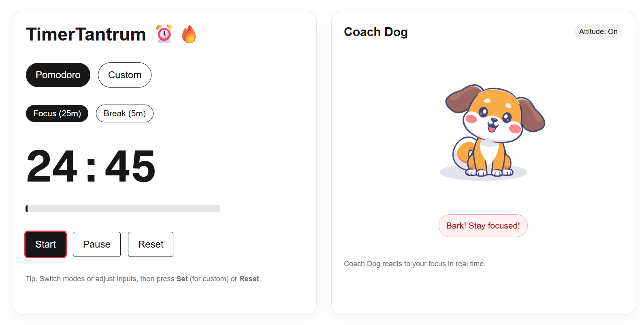Click the flame emoji icon
The height and width of the screenshot is (325, 644).
click(x=189, y=34)
